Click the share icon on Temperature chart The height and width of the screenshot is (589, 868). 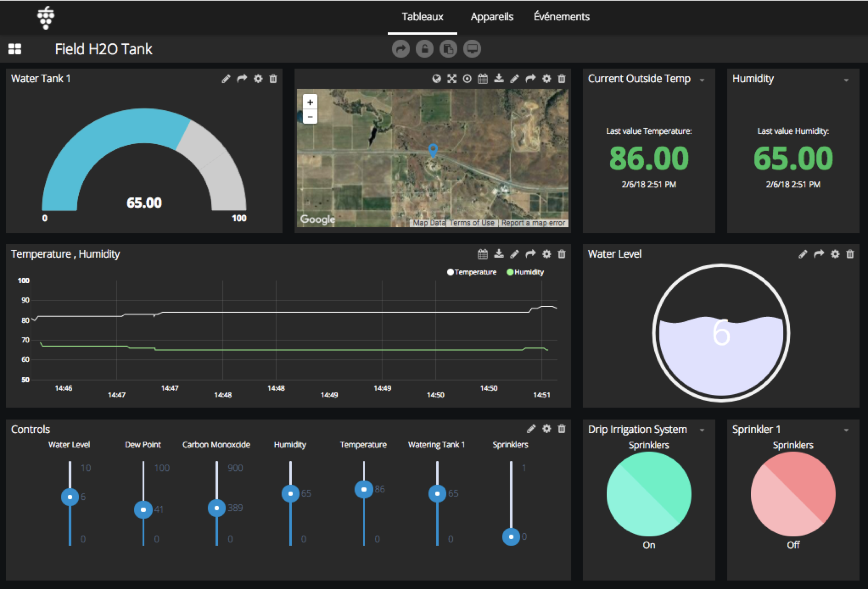tap(531, 254)
